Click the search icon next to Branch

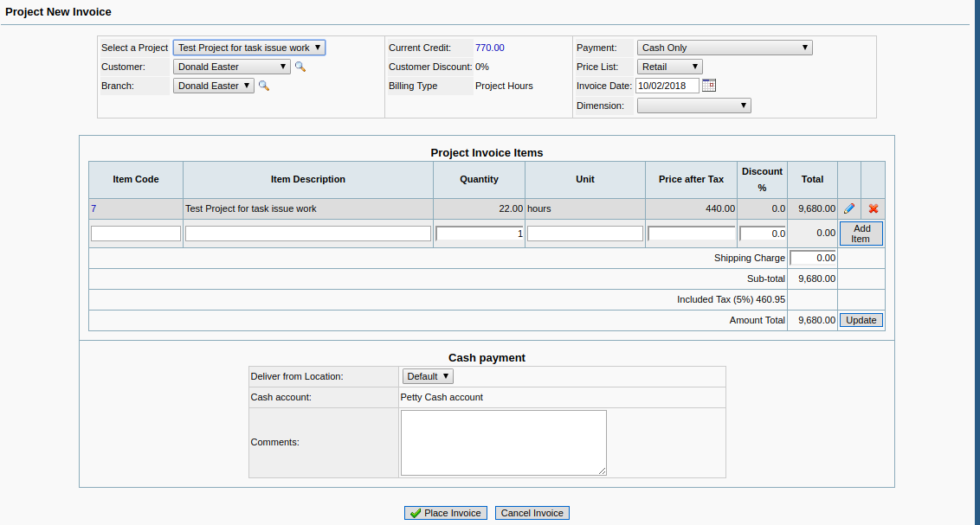pos(264,86)
